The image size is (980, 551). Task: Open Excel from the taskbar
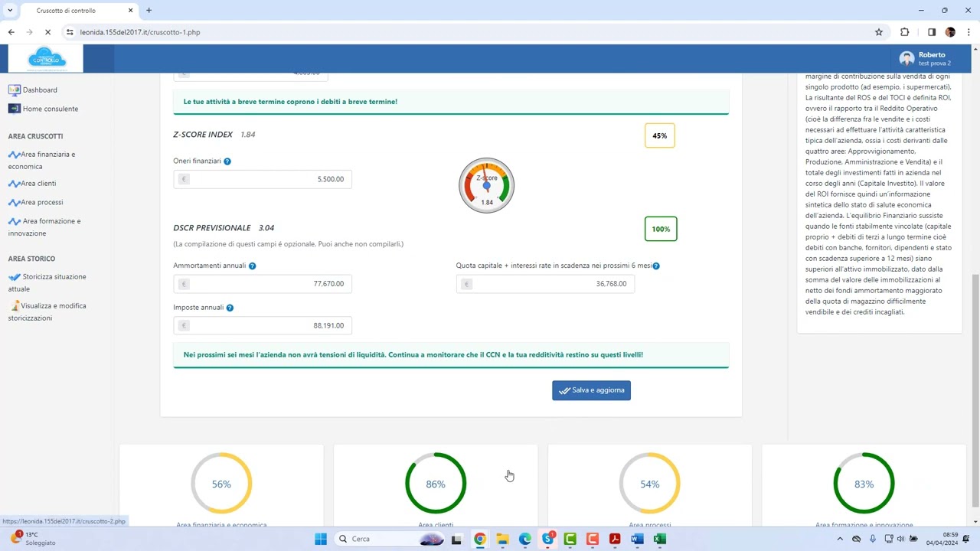tap(659, 539)
